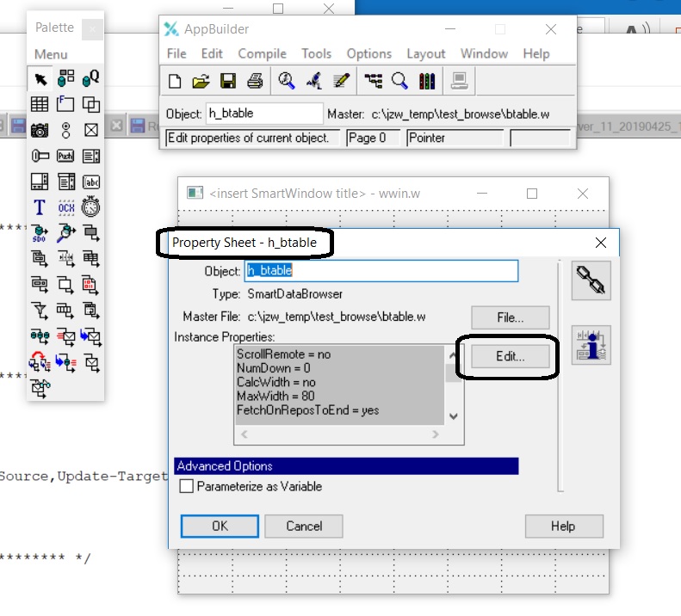Viewport: 681px width, 616px height.
Task: Select the red document SmartObject tool
Action: click(91, 286)
